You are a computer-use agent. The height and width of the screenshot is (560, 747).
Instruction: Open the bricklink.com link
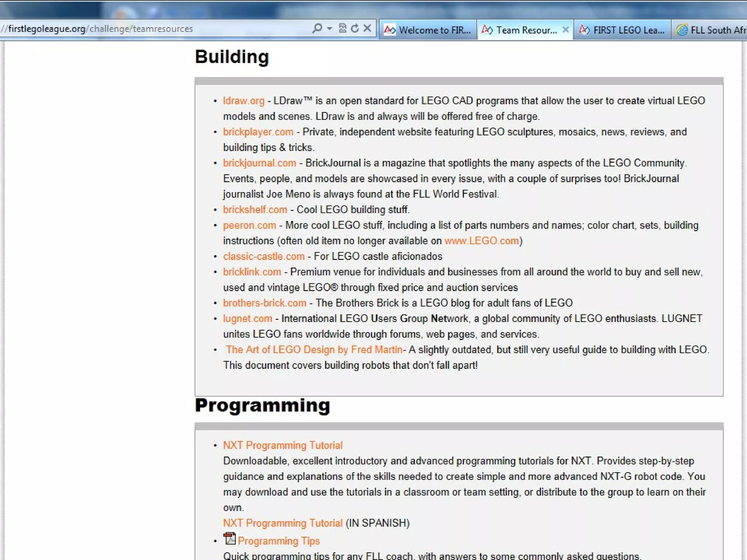(252, 272)
